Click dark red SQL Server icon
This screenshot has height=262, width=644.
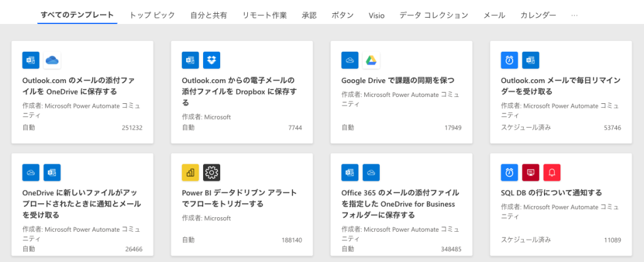tap(531, 173)
